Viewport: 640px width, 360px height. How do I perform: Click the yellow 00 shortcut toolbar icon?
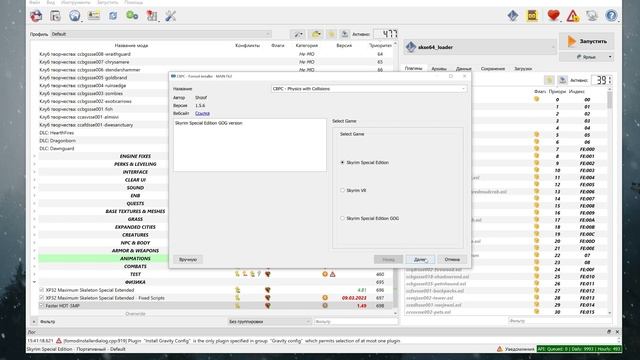(x=532, y=16)
